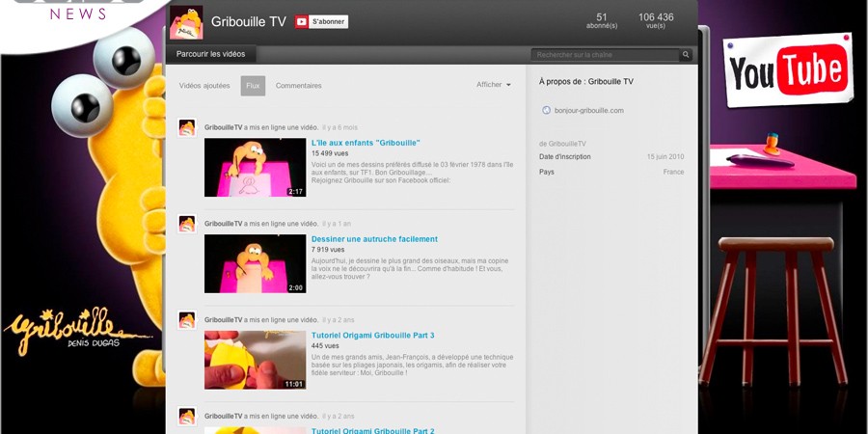Open Dessiner une autruche facilement video title

pos(374,239)
